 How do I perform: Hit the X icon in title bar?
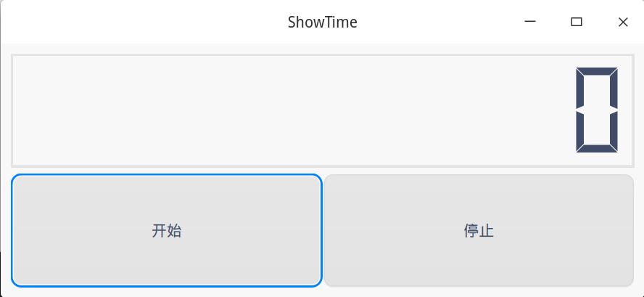tap(623, 22)
